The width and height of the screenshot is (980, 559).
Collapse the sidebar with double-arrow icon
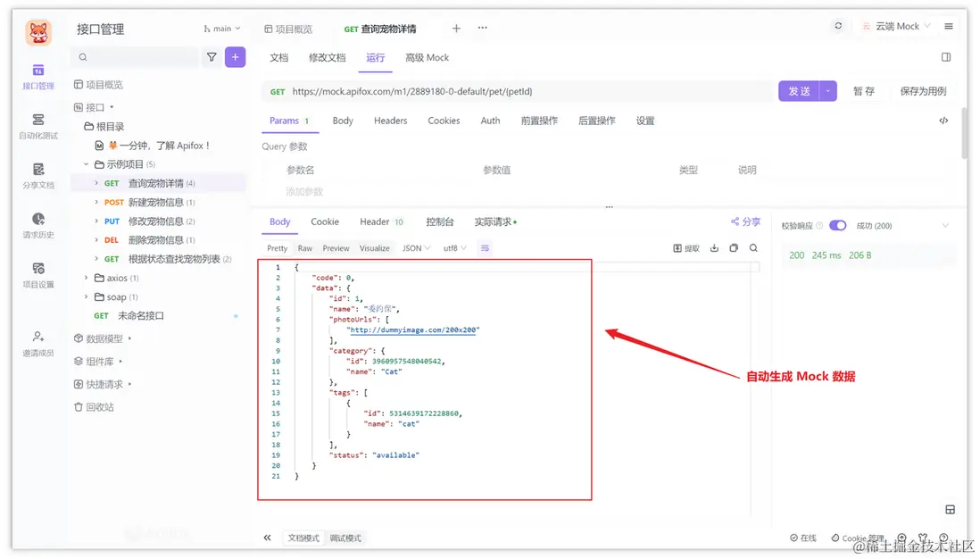pos(267,538)
